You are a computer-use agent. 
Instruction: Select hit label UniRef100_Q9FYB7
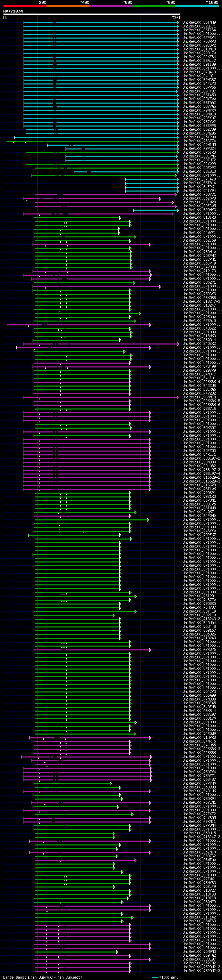tap(199, 91)
